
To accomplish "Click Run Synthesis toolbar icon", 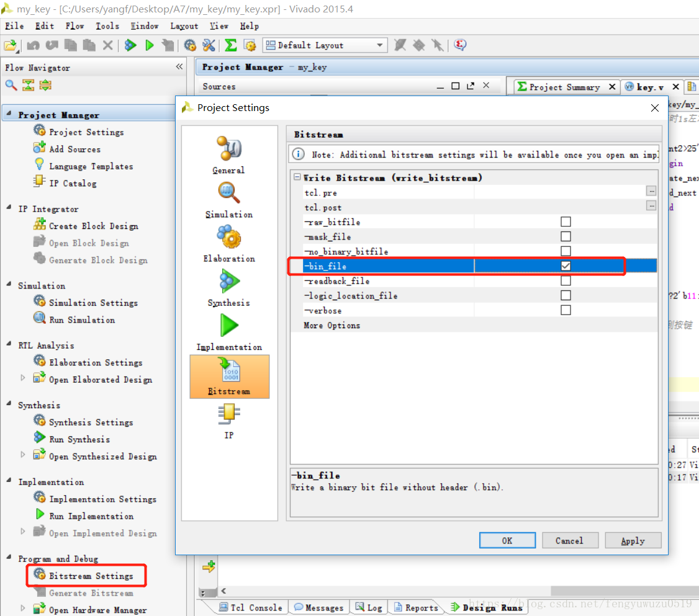I will (x=130, y=45).
